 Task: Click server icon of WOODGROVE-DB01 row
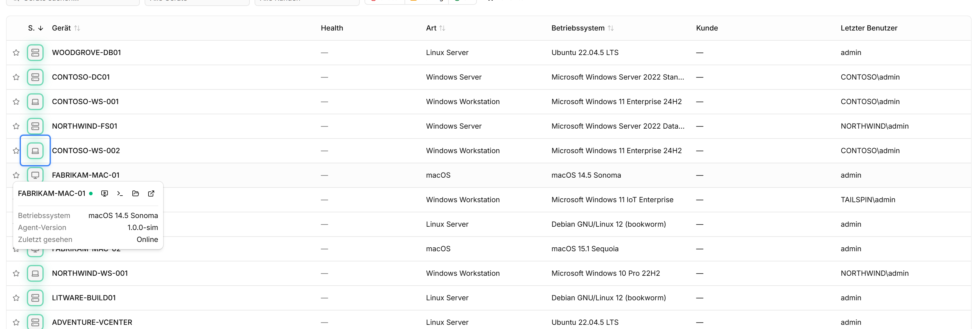35,53
